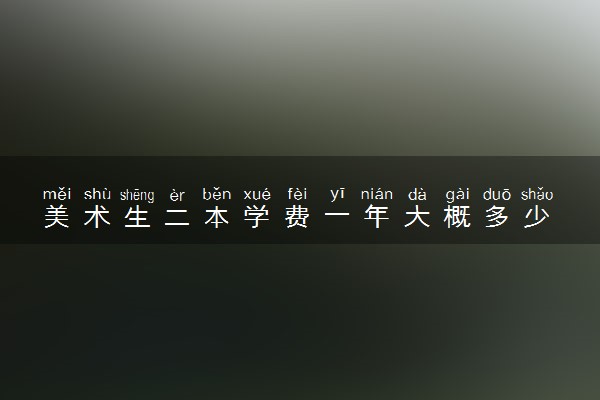Click the pinyin label nián
Screen dimensions: 600x400
pyautogui.click(x=377, y=194)
